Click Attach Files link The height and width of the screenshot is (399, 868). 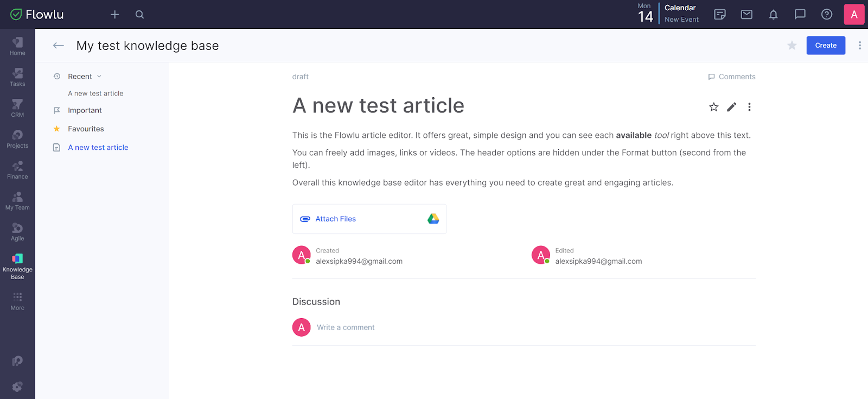click(x=335, y=219)
